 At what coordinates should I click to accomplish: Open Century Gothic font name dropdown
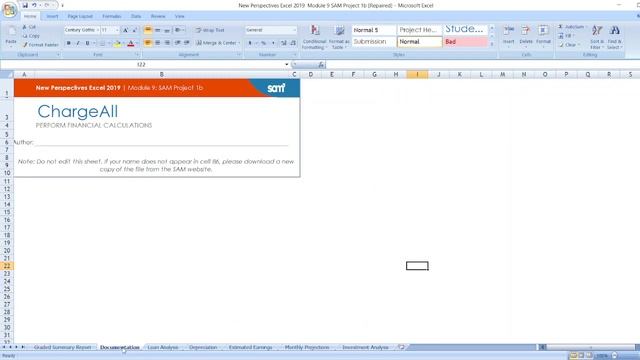(x=98, y=30)
